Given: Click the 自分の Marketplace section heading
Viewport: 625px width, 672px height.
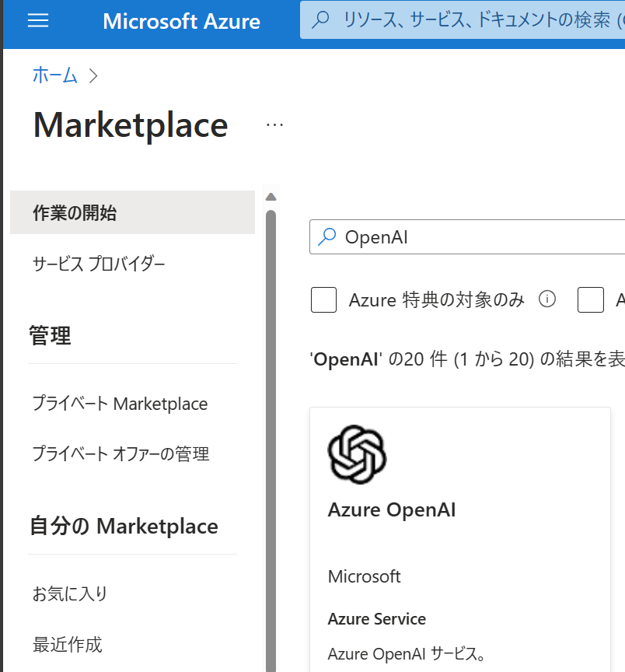Looking at the screenshot, I should point(124,526).
